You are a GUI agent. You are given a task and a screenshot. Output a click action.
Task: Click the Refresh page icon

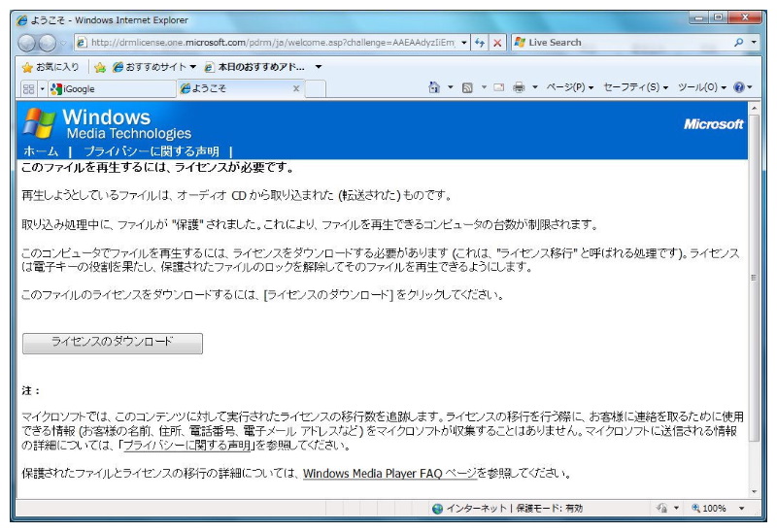pos(480,43)
